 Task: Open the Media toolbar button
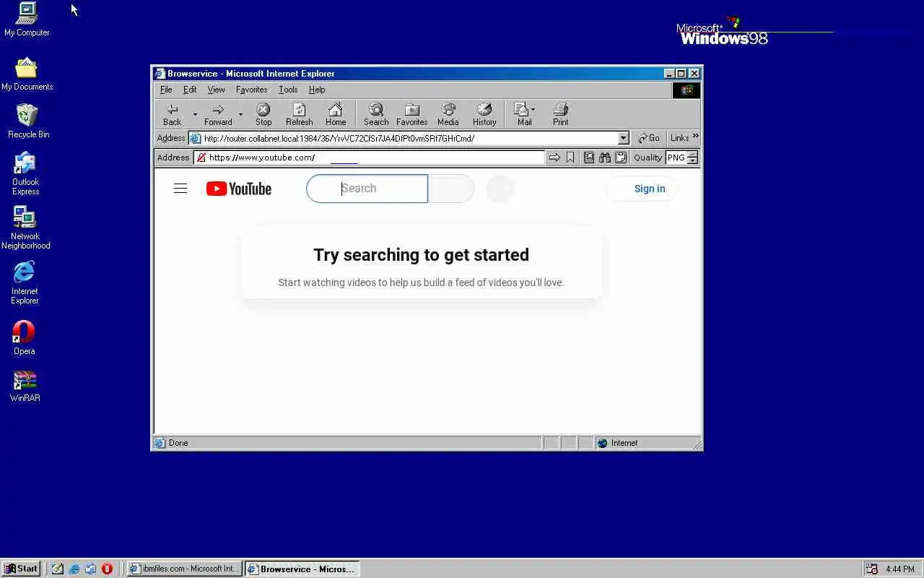(x=448, y=114)
